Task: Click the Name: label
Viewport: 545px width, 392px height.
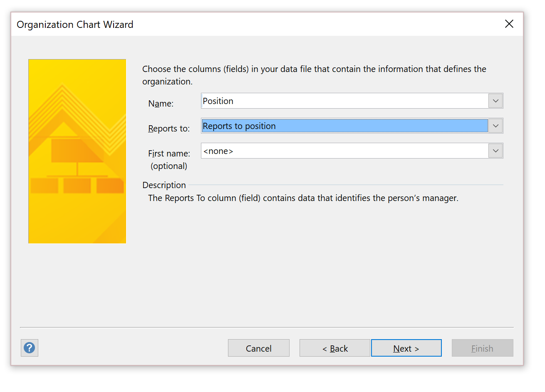Action: [x=161, y=104]
